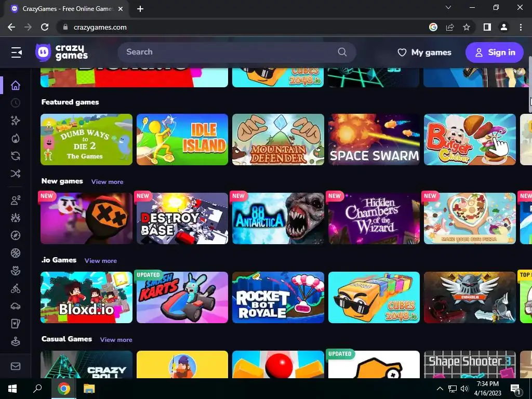Open Car category icon
This screenshot has height=399, width=532.
coord(16,306)
